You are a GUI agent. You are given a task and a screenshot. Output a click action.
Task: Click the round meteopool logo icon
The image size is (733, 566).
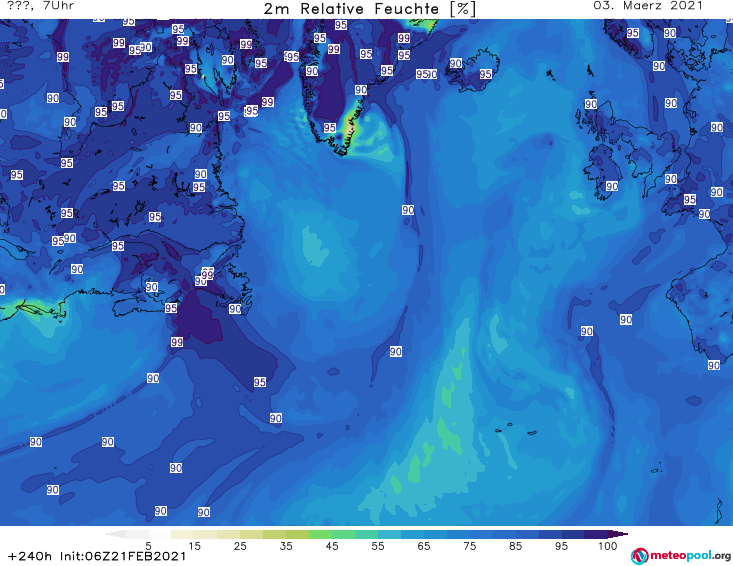click(x=639, y=556)
